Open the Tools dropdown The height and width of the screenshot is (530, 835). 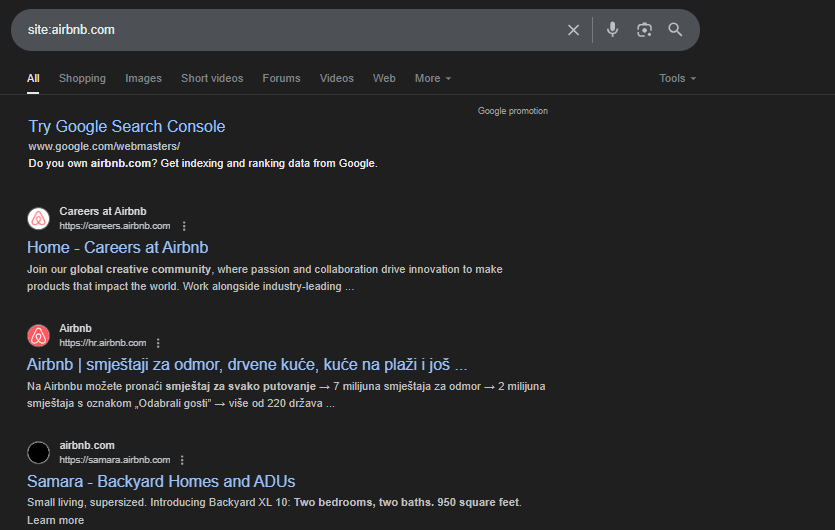(677, 78)
